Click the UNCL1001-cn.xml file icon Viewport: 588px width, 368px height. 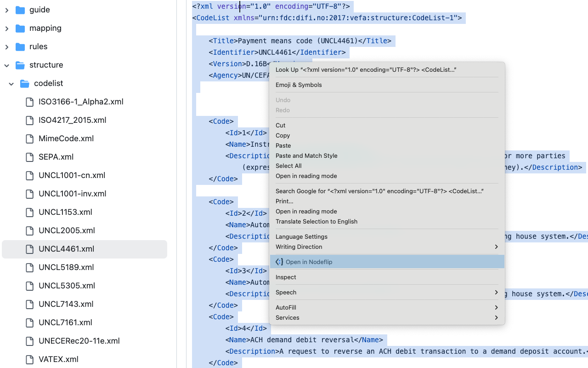click(29, 175)
